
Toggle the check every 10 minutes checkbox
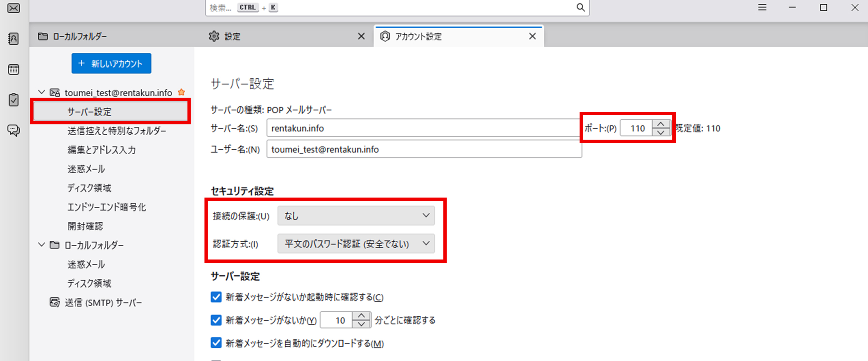(x=216, y=320)
